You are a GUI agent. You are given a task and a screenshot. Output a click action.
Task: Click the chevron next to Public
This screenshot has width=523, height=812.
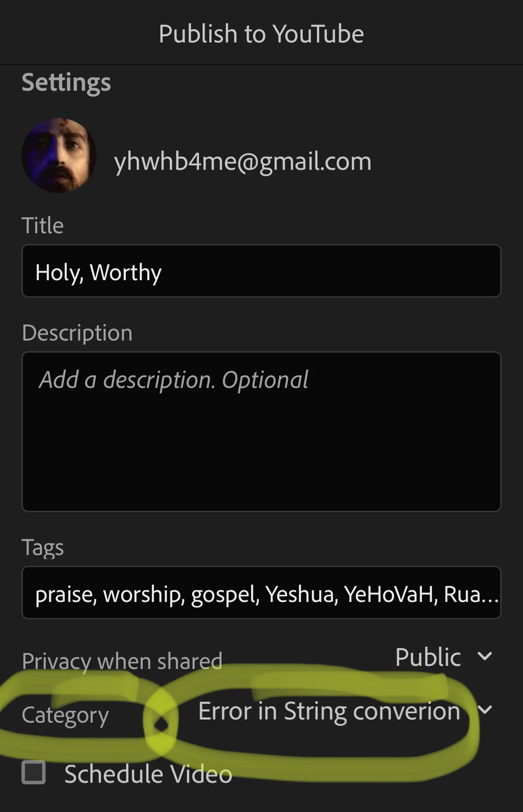(485, 656)
